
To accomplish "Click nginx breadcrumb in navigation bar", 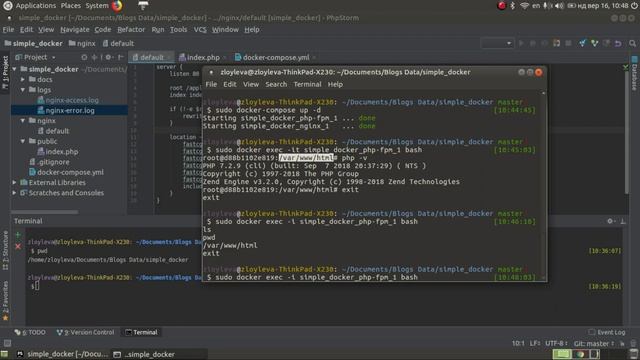I will click(x=82, y=43).
